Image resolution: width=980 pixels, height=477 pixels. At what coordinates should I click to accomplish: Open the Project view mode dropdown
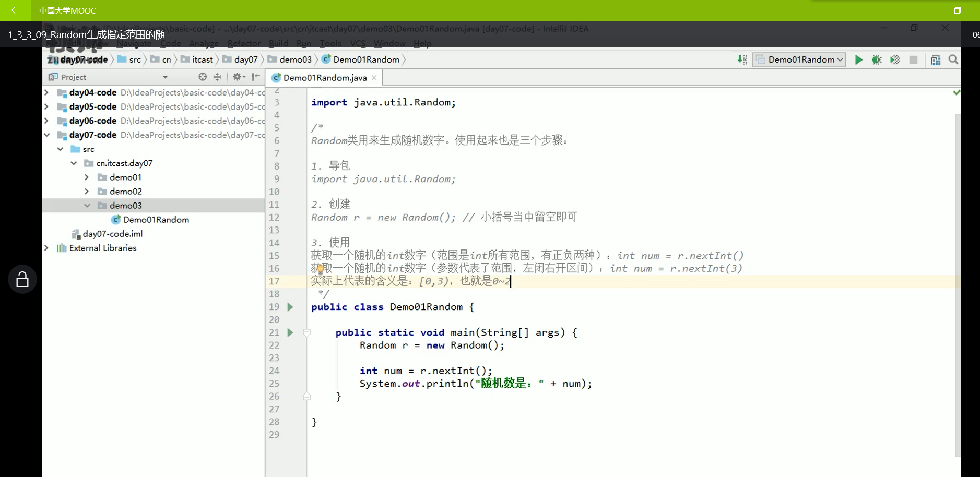(x=165, y=77)
